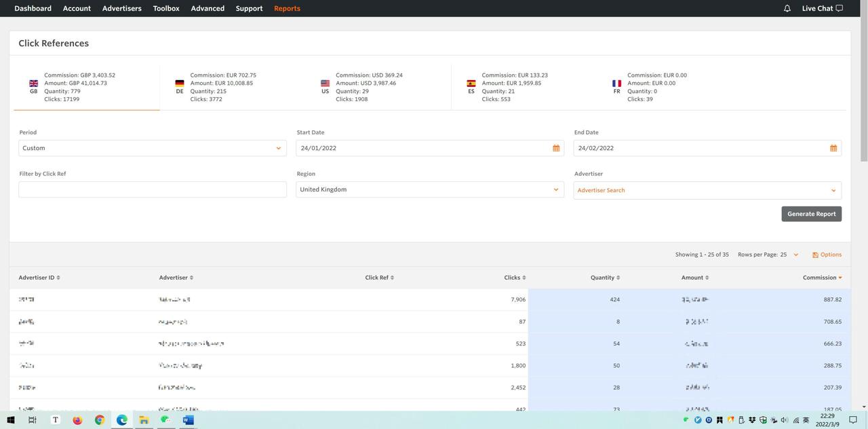This screenshot has width=868, height=429.
Task: Click the 2,452 clicks cell
Action: (518, 388)
